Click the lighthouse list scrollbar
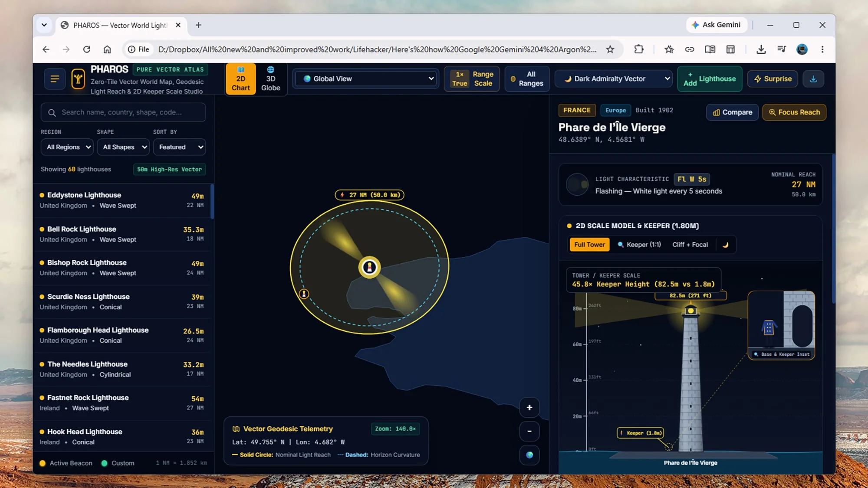868x488 pixels. point(212,201)
